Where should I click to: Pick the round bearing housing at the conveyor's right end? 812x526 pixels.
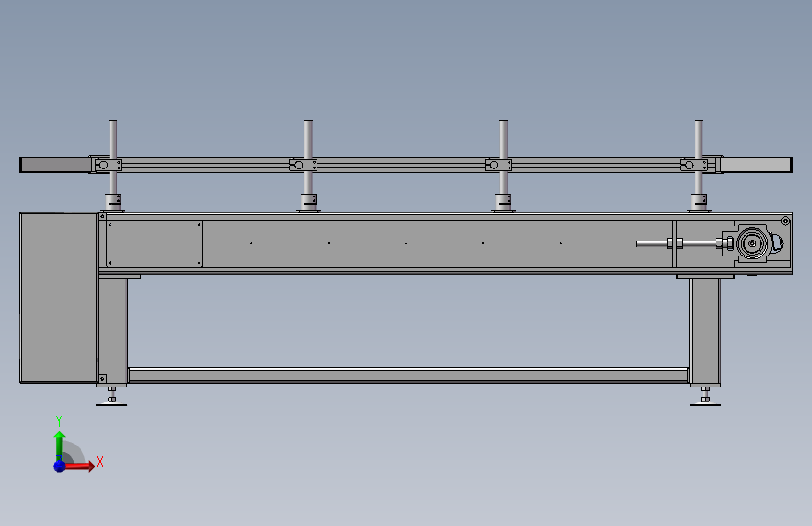click(752, 242)
